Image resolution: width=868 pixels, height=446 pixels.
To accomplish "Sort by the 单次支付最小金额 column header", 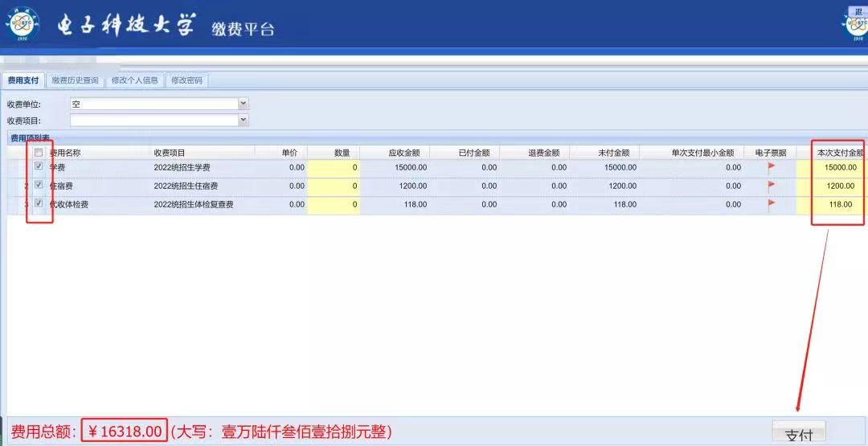I will click(x=703, y=153).
